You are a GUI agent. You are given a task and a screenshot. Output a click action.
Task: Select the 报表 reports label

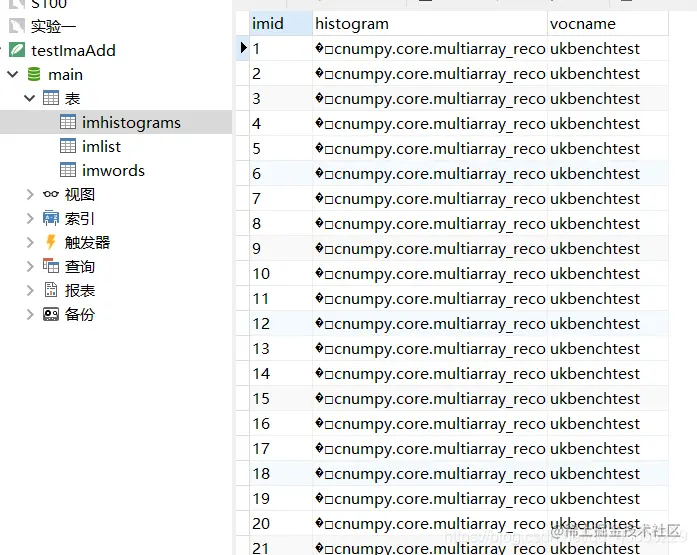click(80, 290)
